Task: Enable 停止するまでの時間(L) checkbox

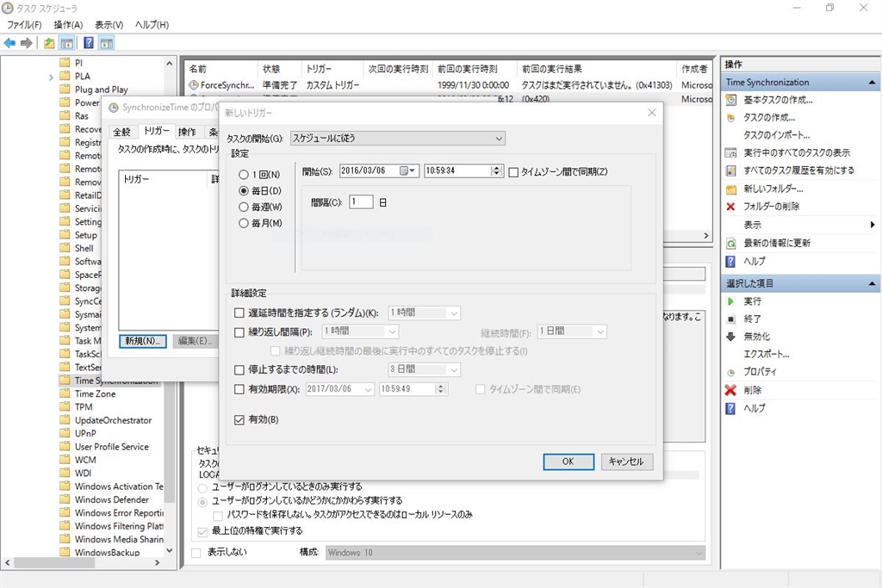Action: (239, 370)
